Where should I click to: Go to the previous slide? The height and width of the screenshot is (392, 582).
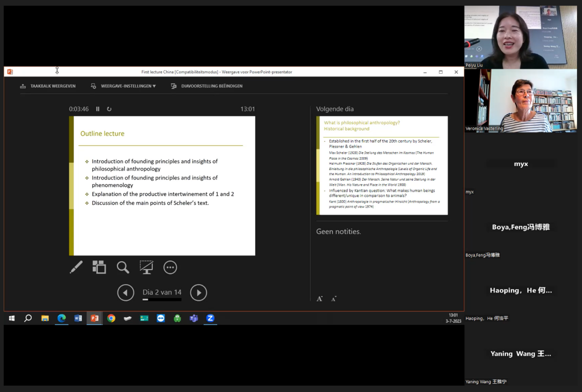pyautogui.click(x=126, y=293)
